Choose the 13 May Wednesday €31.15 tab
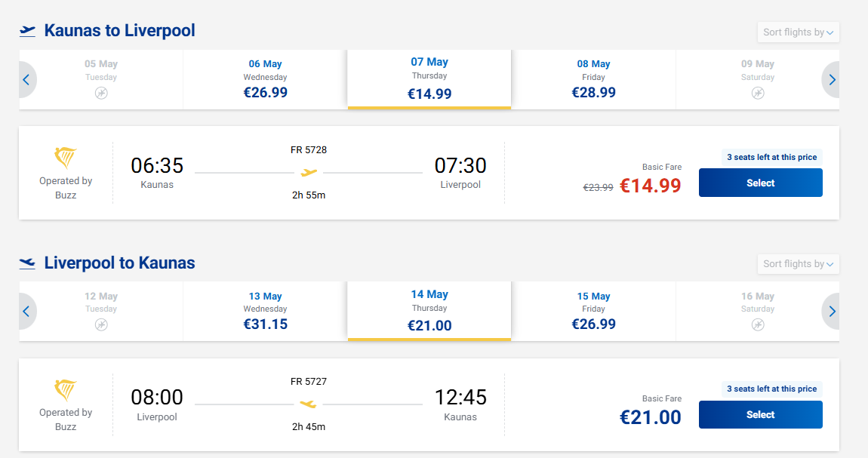Image resolution: width=868 pixels, height=458 pixels. 265,311
